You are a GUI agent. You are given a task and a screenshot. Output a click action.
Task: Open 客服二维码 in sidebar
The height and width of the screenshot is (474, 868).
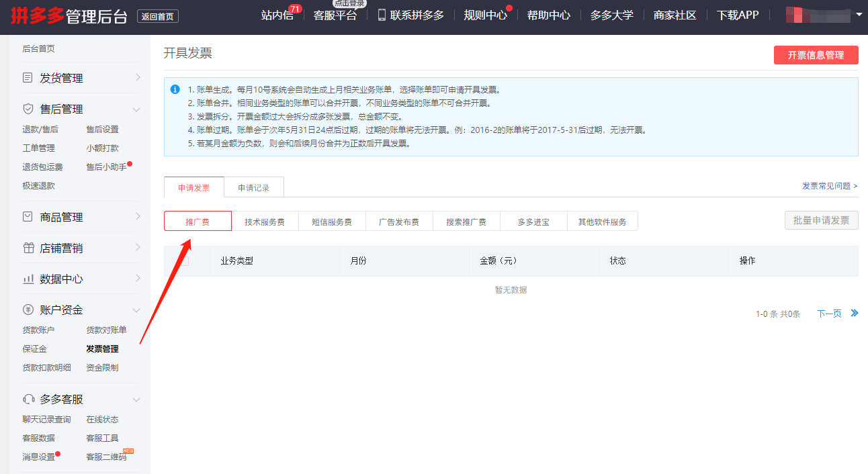tap(106, 457)
